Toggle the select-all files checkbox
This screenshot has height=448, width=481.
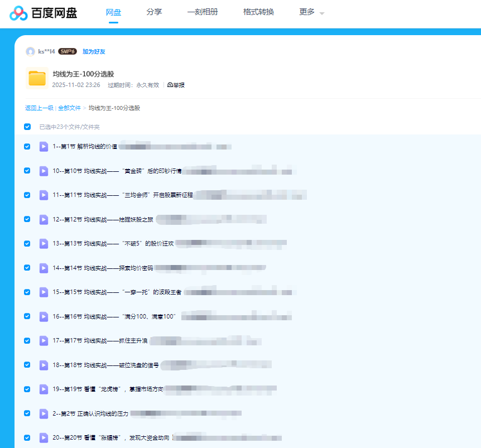tap(27, 127)
